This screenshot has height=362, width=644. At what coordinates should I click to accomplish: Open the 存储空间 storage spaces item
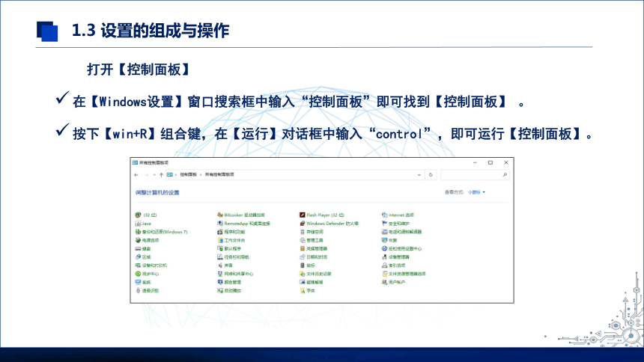point(312,232)
